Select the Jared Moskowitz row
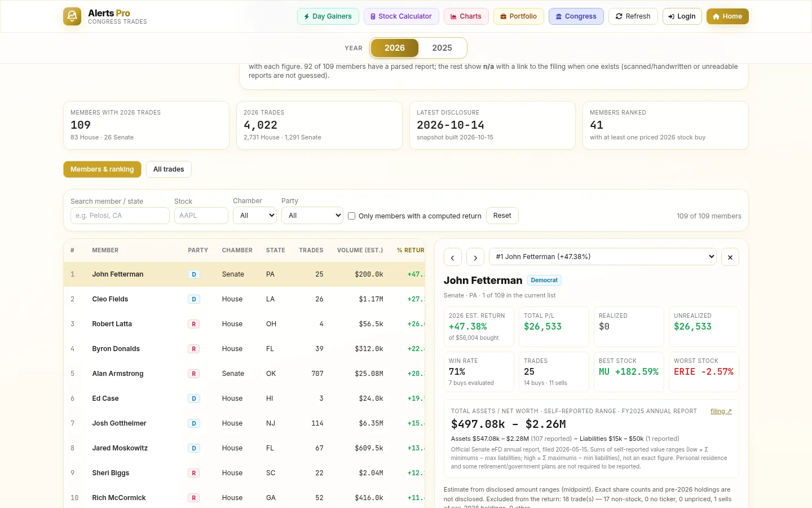812x508 pixels. coord(244,448)
